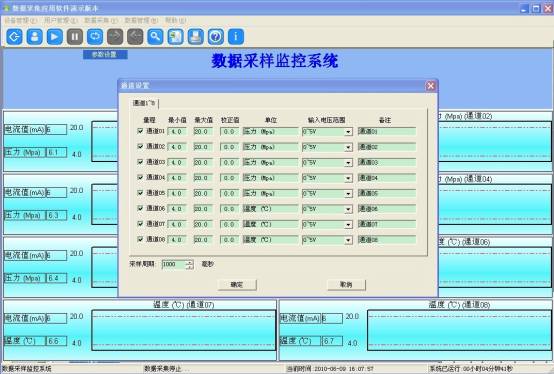The width and height of the screenshot is (554, 374).
Task: Expand 通道01 input voltage range dropdown
Action: click(348, 132)
